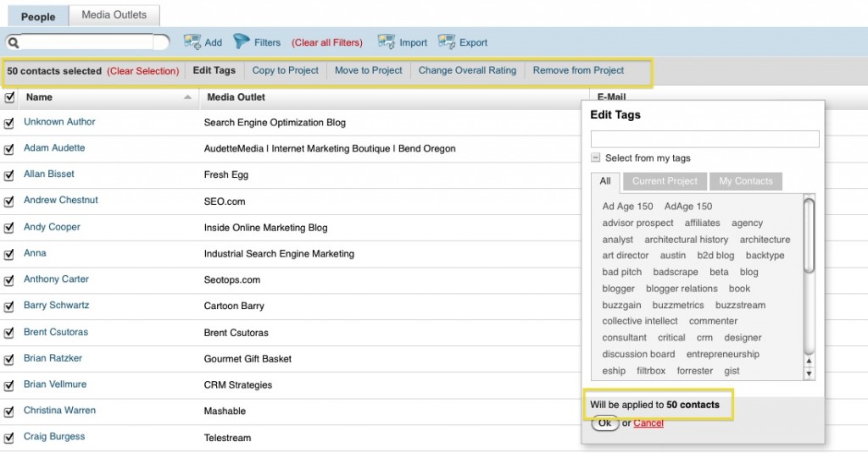Click Clear all Filters link

pyautogui.click(x=327, y=42)
